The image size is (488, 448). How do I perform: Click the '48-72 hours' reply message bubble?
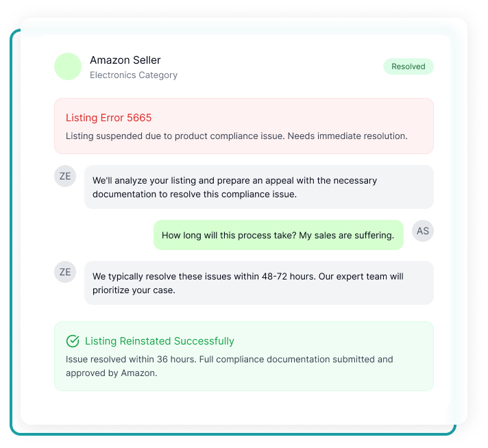(259, 283)
